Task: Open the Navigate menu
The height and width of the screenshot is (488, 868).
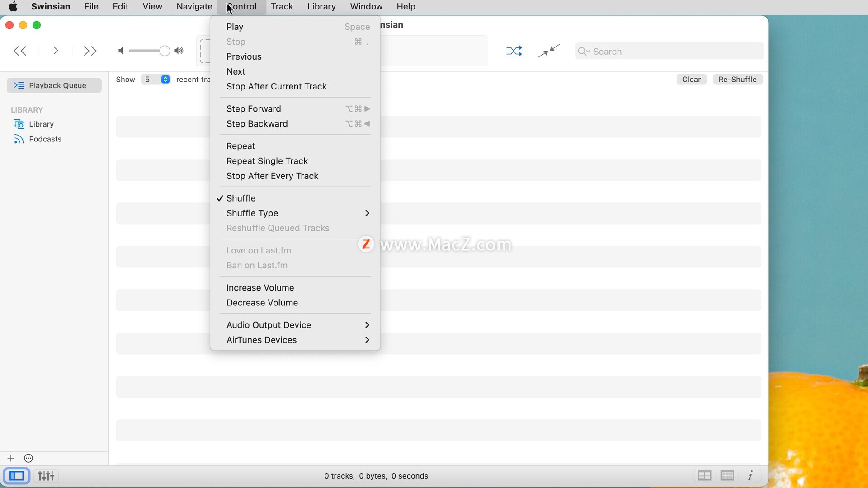Action: pos(194,6)
